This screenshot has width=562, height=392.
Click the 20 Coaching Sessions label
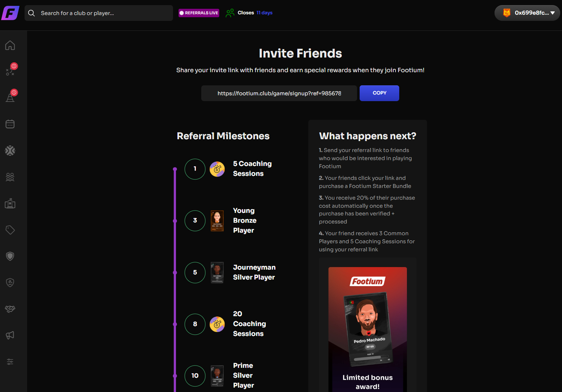click(250, 324)
